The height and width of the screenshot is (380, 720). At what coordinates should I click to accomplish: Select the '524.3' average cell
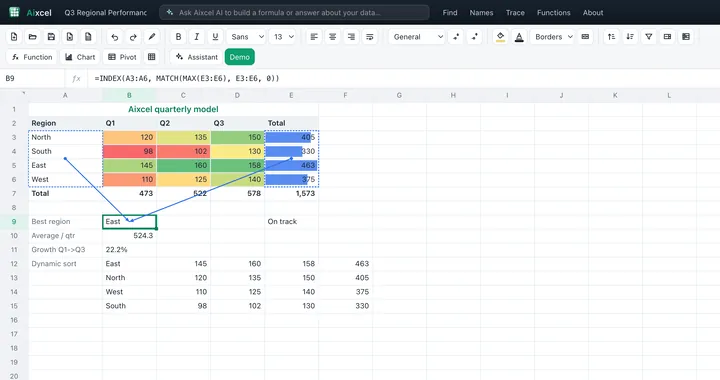[129, 235]
